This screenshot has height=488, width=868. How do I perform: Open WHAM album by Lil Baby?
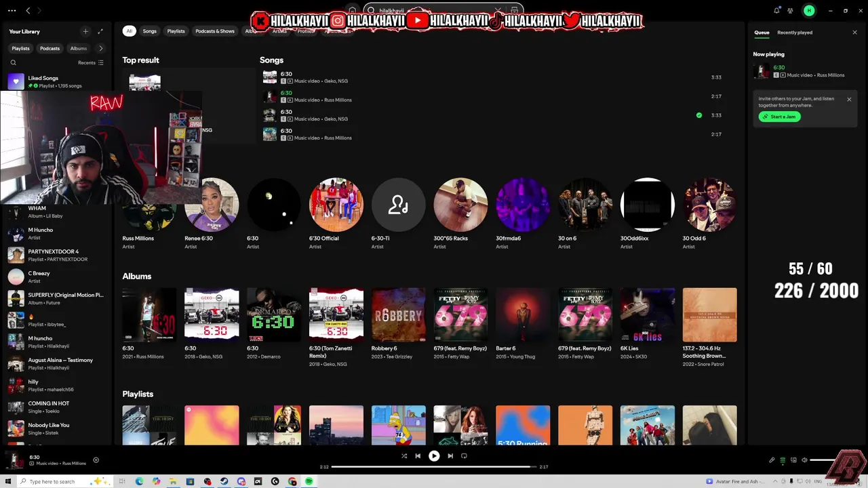pyautogui.click(x=58, y=212)
